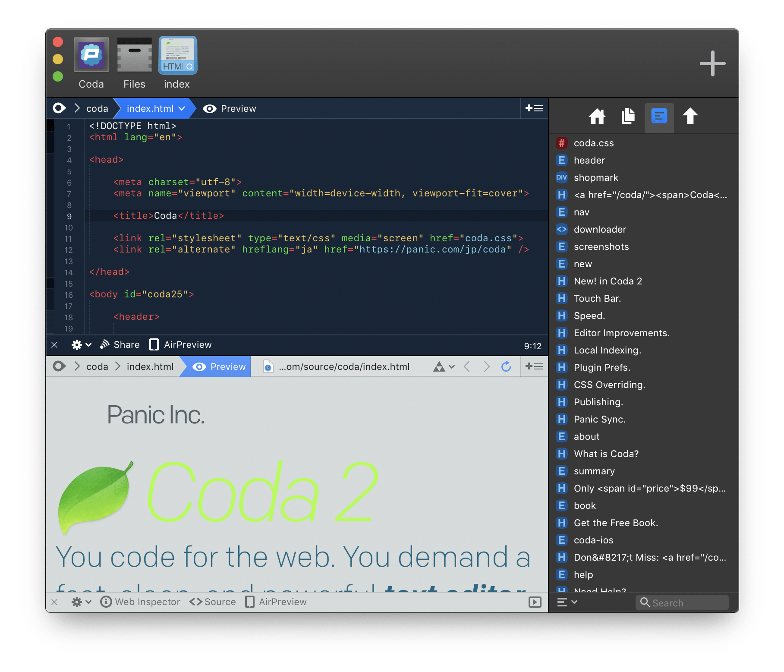Click index.html in preview path bar
This screenshot has height=672, width=784.
point(150,366)
